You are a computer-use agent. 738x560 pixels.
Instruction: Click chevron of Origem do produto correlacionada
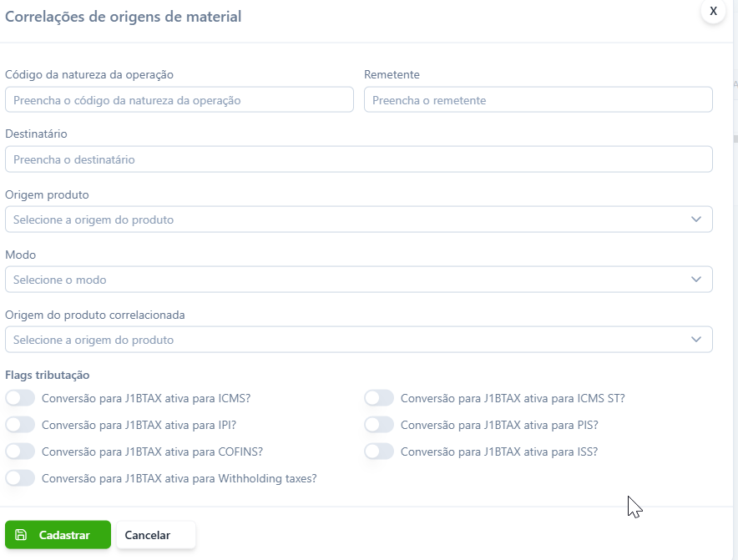click(x=696, y=340)
